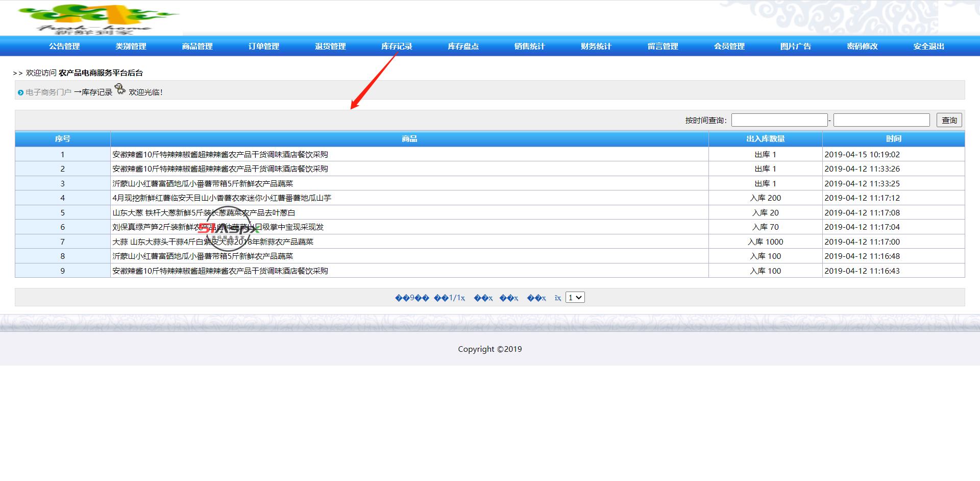Image resolution: width=980 pixels, height=481 pixels.
Task: Click the timestamp 2019-04-12 11:16:48
Action: (862, 256)
